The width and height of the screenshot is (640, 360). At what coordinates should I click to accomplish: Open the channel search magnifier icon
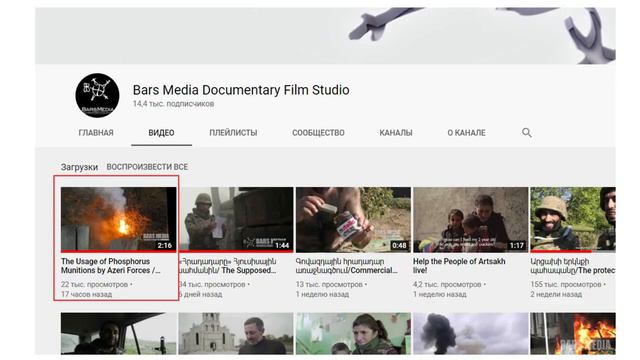527,133
